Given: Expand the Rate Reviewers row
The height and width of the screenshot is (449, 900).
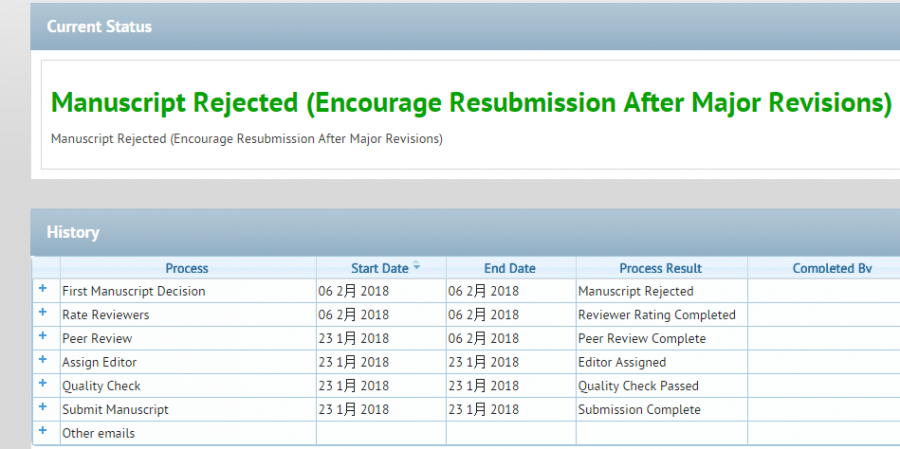Looking at the screenshot, I should coord(43,313).
